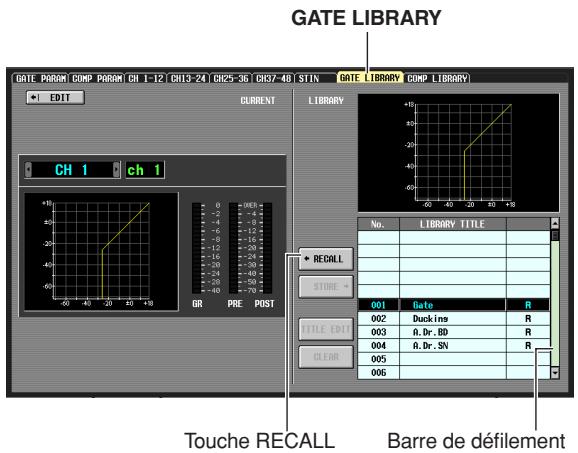The image size is (578, 453).
Task: Click the TITLE EDIT button
Action: (326, 329)
